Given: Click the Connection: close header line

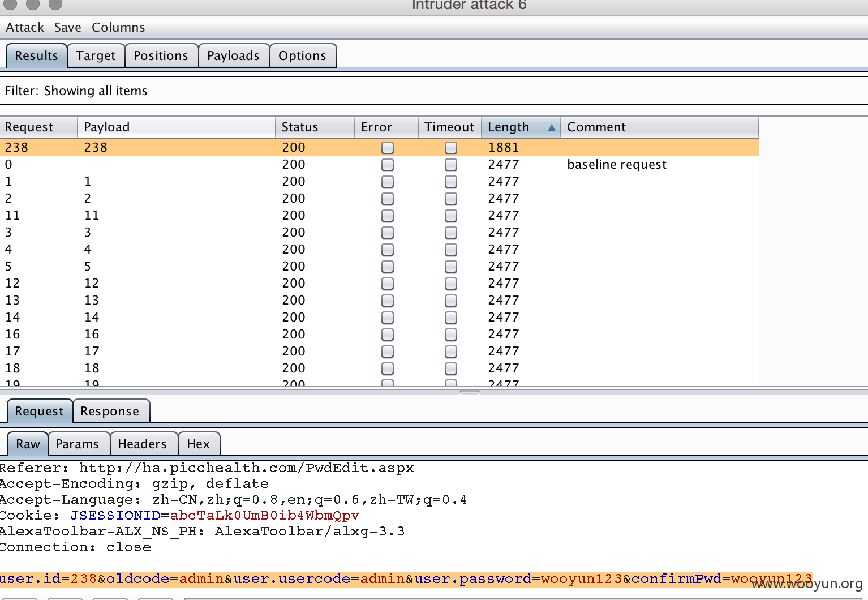Looking at the screenshot, I should click(x=76, y=547).
